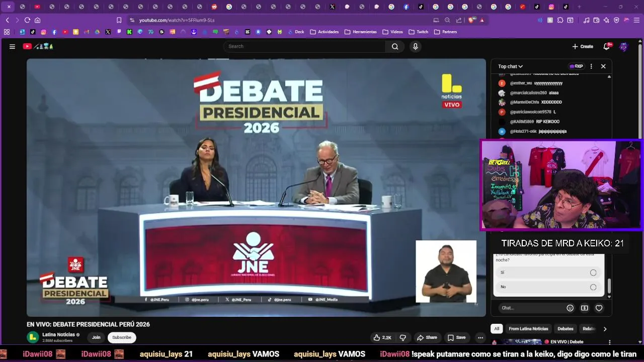Save the video to a playlist

coord(456,337)
